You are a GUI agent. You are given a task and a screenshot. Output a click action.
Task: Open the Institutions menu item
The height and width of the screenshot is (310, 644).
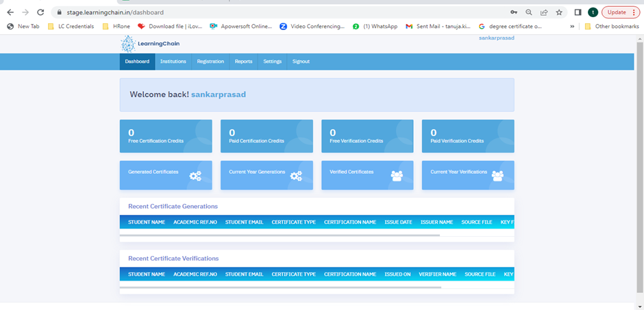[x=173, y=62]
